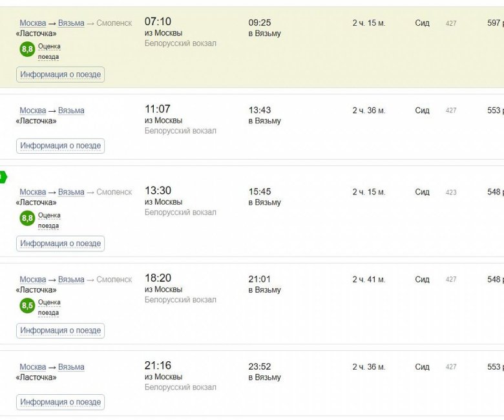Click the 07:10 departure time
The width and height of the screenshot is (504, 420).
[158, 22]
